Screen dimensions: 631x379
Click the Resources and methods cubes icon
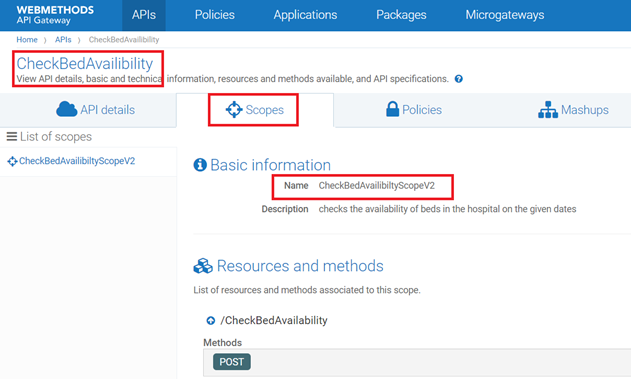coord(203,266)
